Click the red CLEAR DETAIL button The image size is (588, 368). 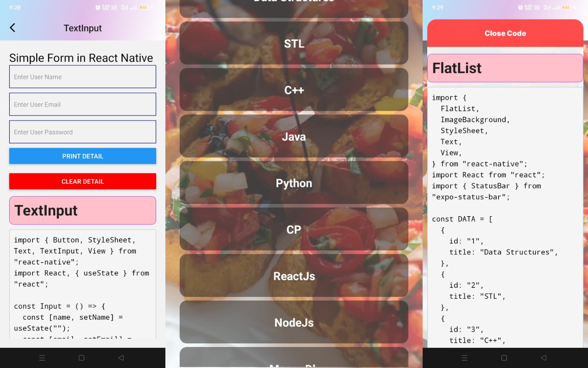83,181
